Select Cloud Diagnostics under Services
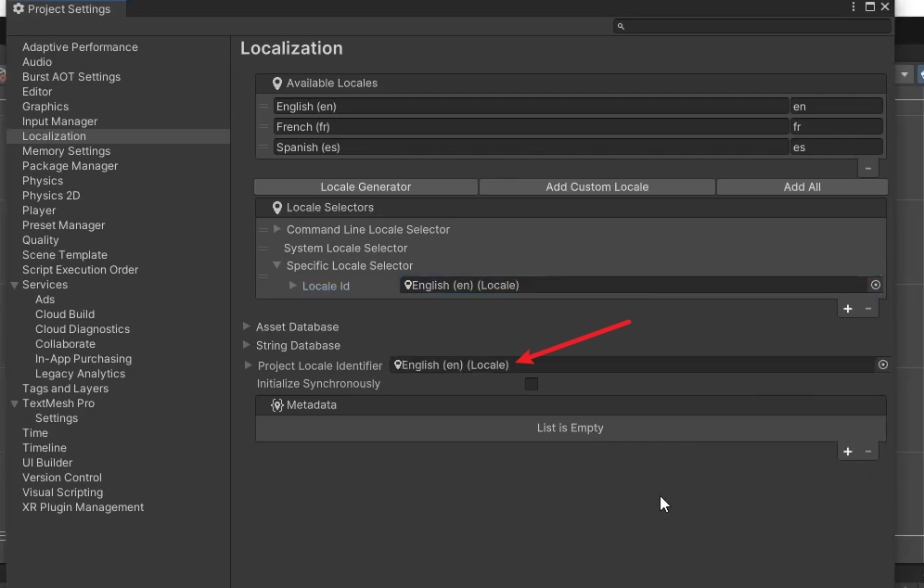This screenshot has width=924, height=588. click(83, 329)
